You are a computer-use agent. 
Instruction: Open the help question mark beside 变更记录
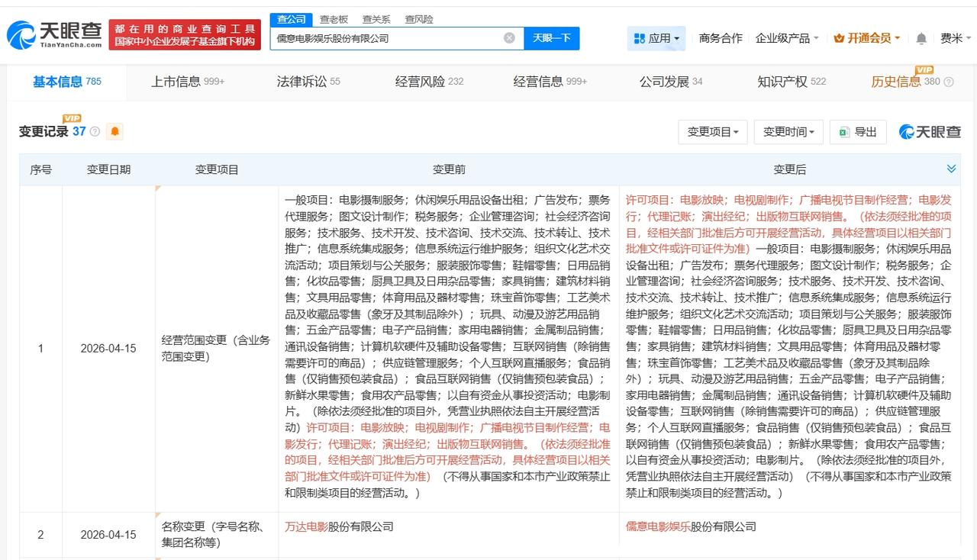tap(94, 131)
